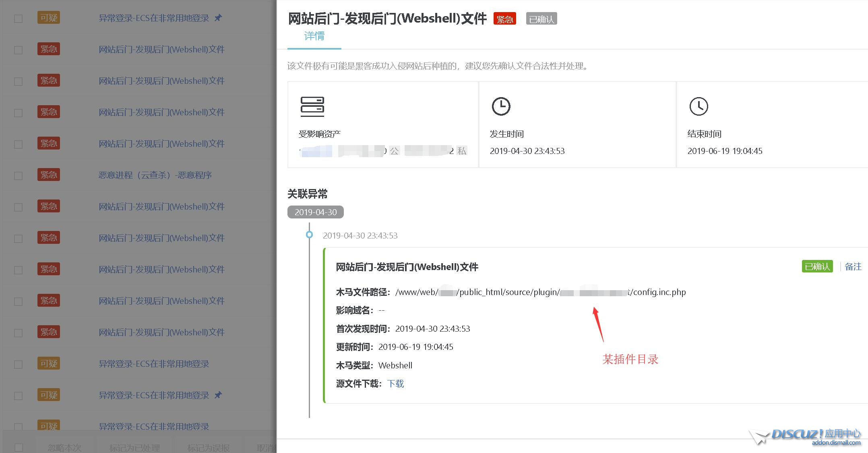Open the 备注 link on alert card

(853, 267)
